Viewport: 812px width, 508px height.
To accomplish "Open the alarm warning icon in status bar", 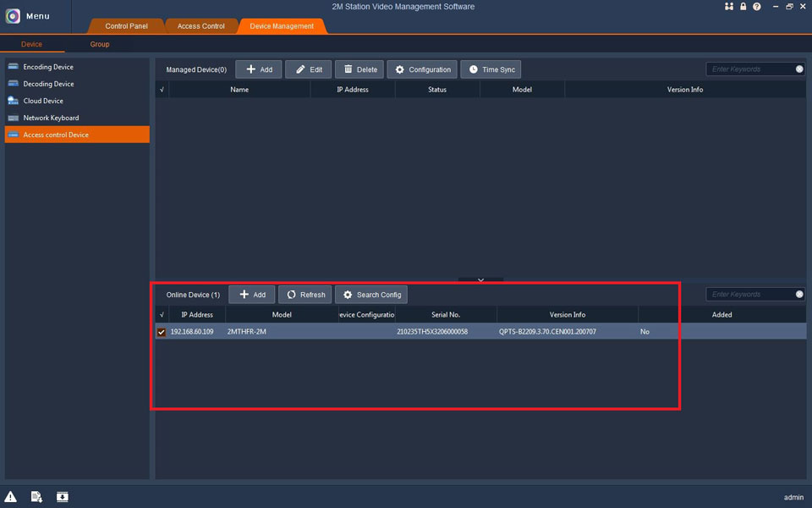I will coord(11,496).
